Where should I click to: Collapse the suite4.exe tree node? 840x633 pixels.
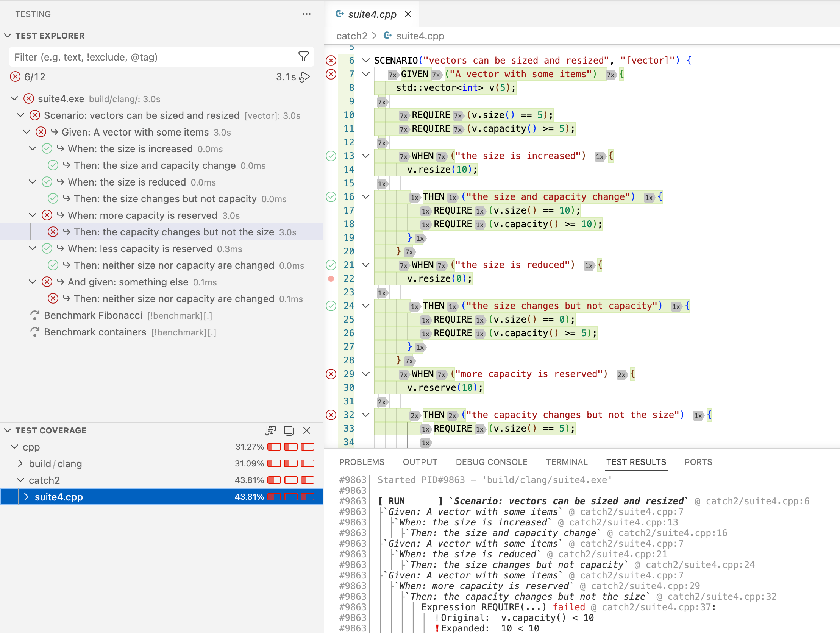(x=14, y=98)
